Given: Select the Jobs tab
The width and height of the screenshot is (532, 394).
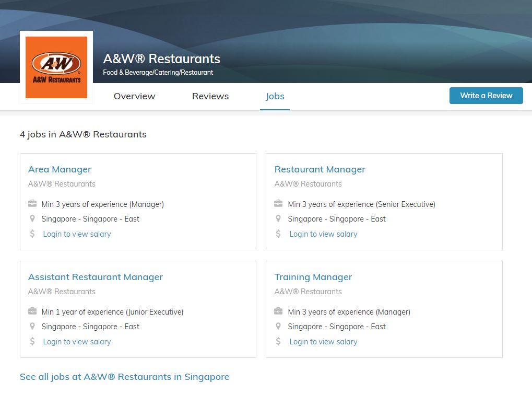Looking at the screenshot, I should tap(275, 96).
